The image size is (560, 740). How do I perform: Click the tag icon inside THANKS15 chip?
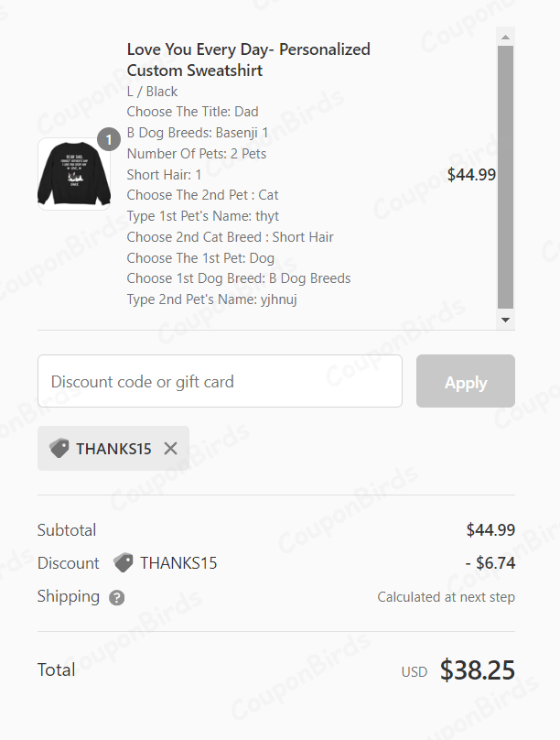click(x=59, y=448)
